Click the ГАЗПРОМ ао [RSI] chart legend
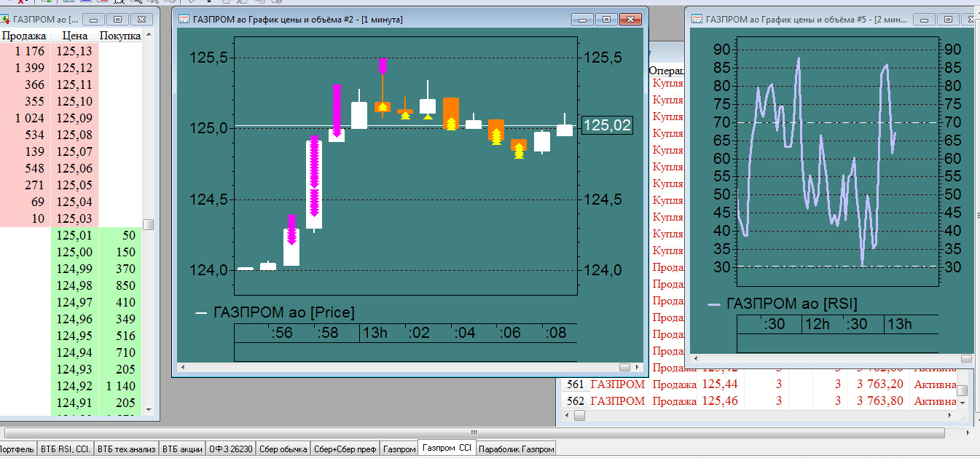The width and height of the screenshot is (980, 458). pyautogui.click(x=783, y=304)
